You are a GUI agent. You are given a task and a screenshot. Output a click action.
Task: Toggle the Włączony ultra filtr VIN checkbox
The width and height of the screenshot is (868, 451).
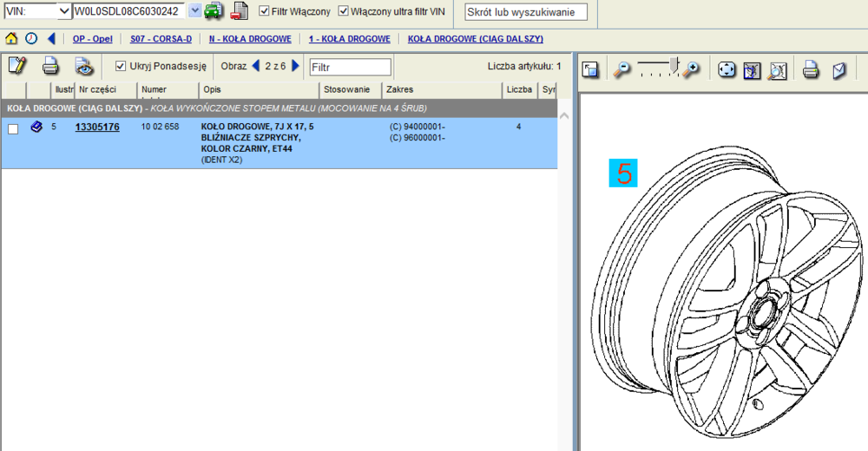click(x=344, y=11)
